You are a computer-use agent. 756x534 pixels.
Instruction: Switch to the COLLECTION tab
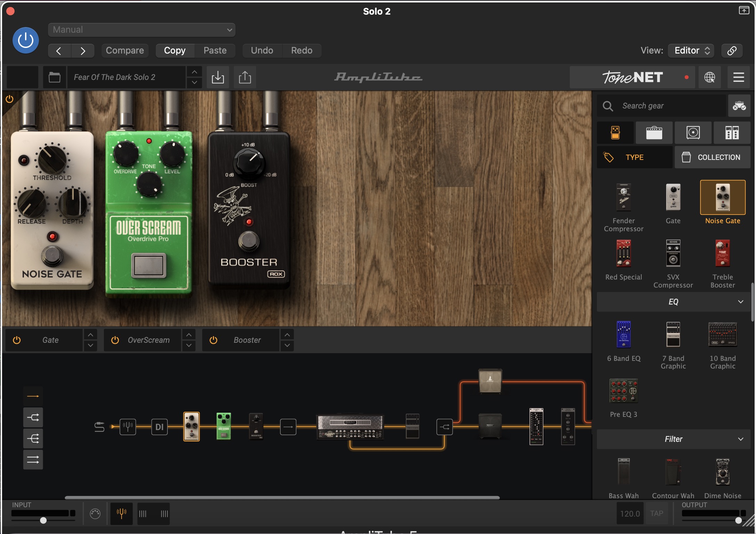coord(713,157)
